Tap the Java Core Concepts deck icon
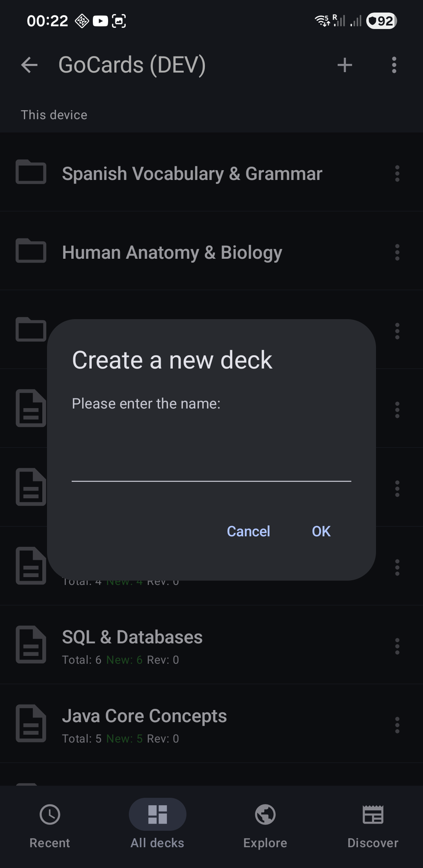Image resolution: width=423 pixels, height=868 pixels. tap(31, 724)
